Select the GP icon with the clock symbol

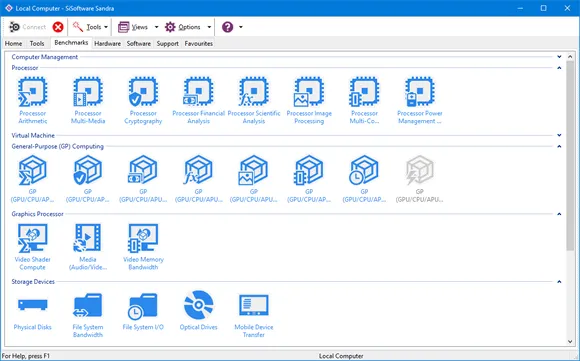click(x=364, y=179)
